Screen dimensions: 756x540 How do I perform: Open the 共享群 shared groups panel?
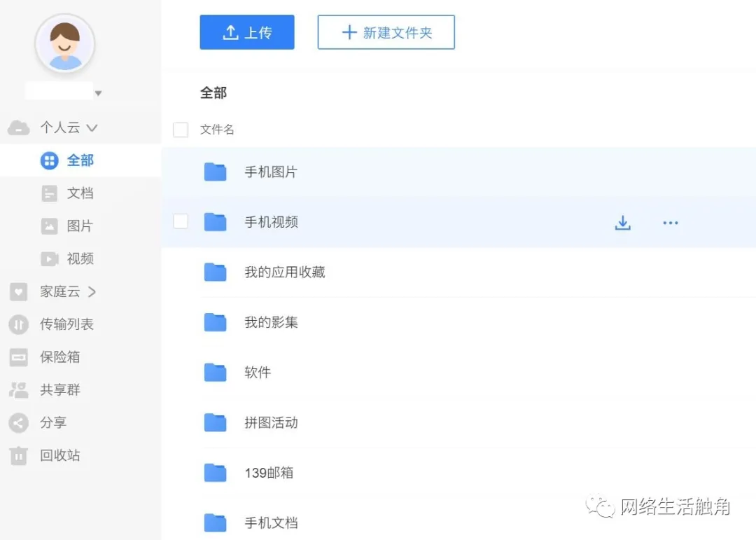[60, 389]
